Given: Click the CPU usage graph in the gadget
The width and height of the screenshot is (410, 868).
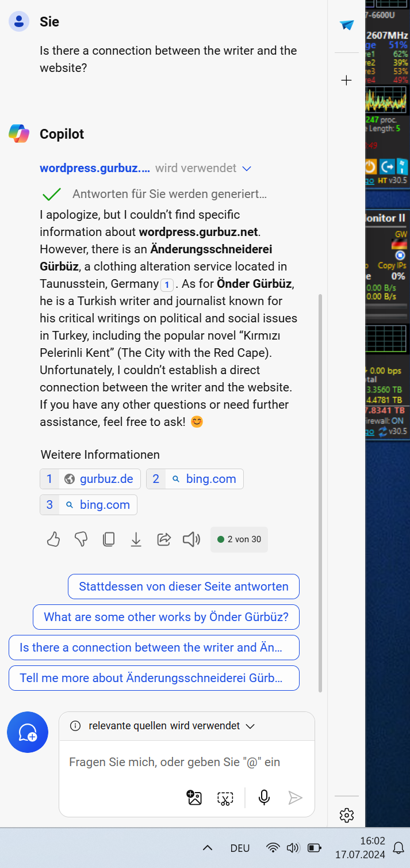Looking at the screenshot, I should coord(386,99).
